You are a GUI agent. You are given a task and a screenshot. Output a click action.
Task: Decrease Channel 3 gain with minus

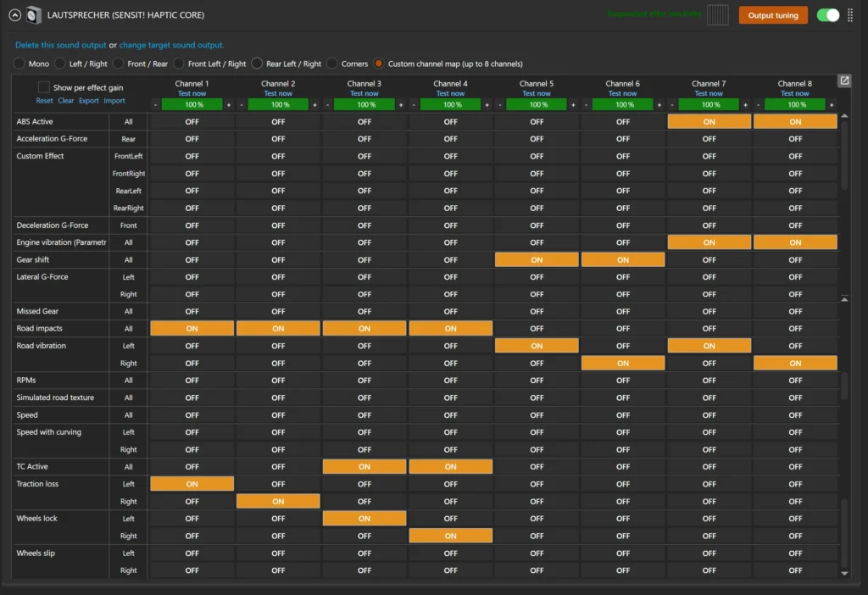[328, 104]
